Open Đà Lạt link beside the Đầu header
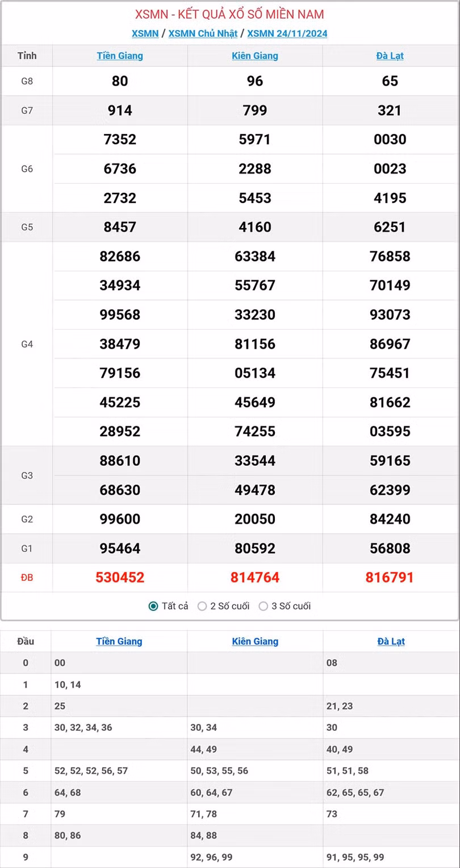 391,641
